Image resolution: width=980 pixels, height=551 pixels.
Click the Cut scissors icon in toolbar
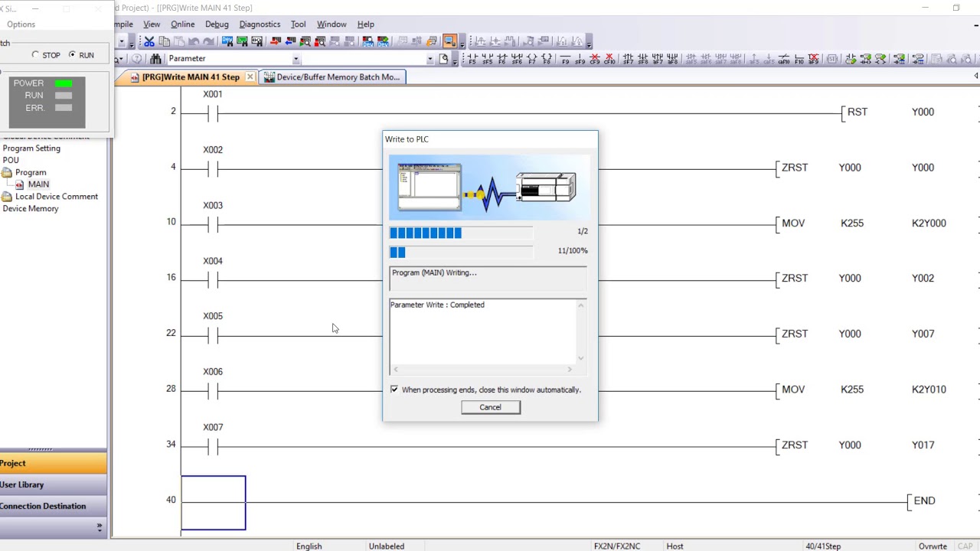(x=149, y=41)
